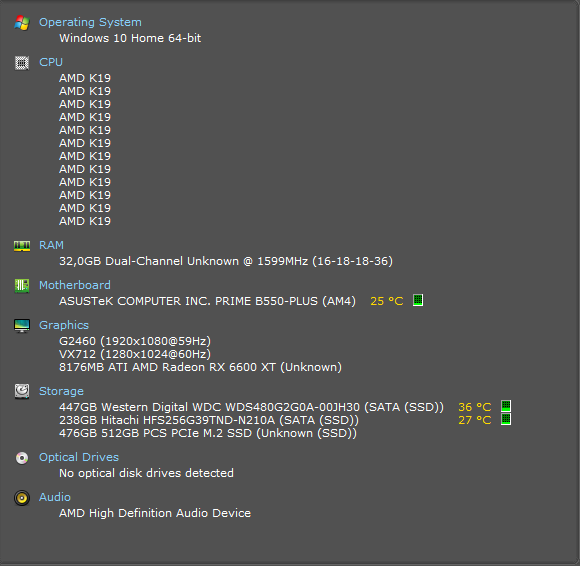Screen dimensions: 580x566
Task: Open the Motherboard section heading
Action: [x=75, y=285]
